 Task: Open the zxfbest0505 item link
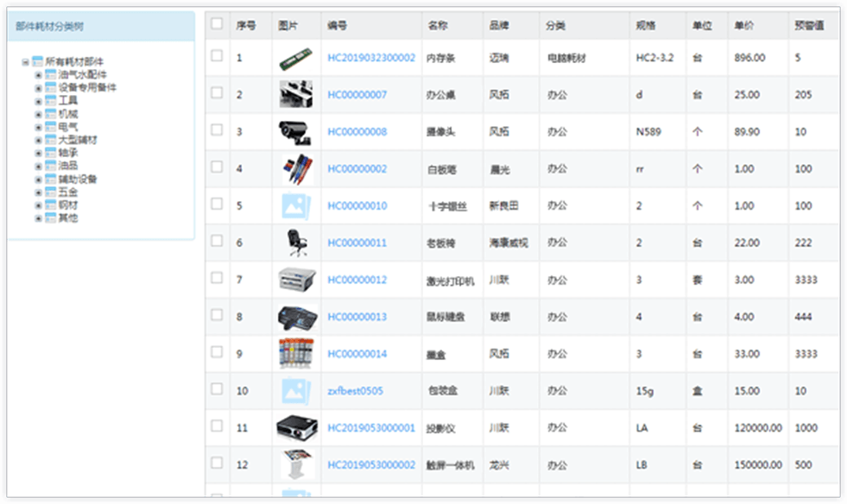(x=355, y=391)
